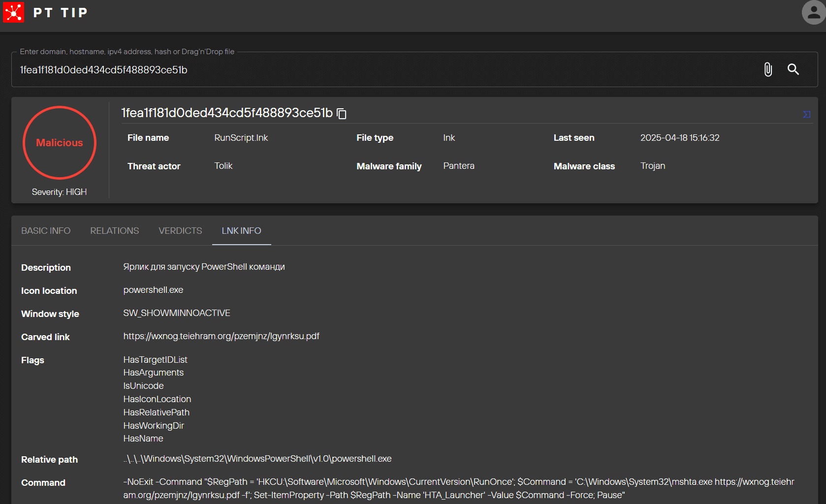The height and width of the screenshot is (504, 826).
Task: Click icon location value powershell.exe
Action: pos(153,290)
